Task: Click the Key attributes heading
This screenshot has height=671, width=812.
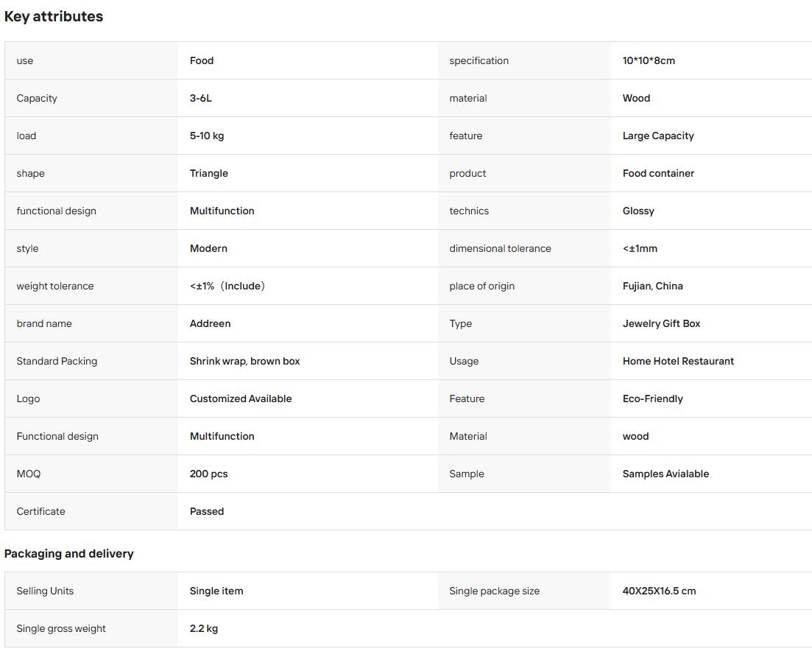Action: coord(53,17)
